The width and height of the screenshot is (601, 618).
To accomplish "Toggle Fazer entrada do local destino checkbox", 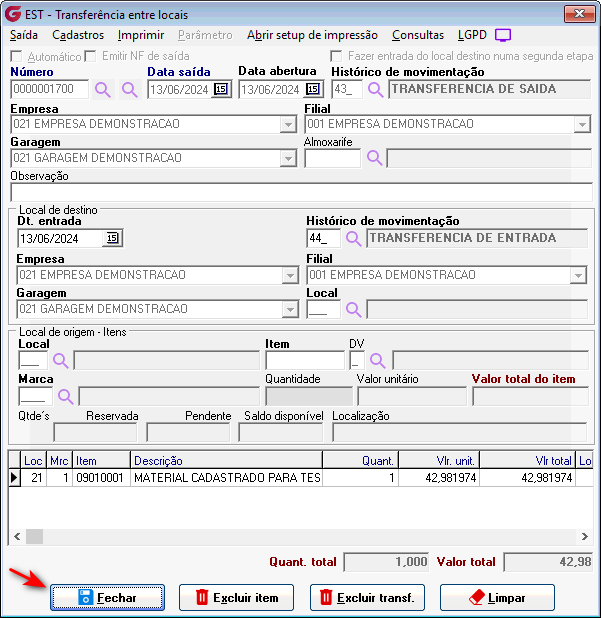I will (336, 56).
